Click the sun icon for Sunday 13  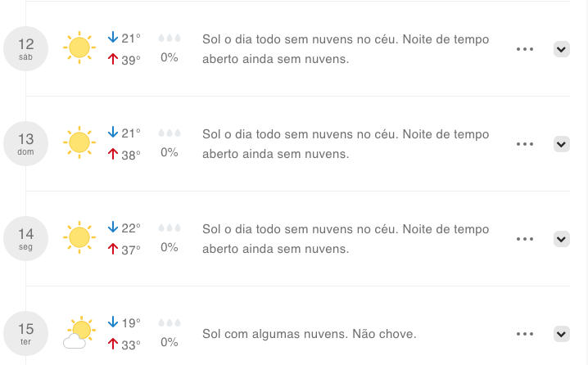tap(79, 143)
